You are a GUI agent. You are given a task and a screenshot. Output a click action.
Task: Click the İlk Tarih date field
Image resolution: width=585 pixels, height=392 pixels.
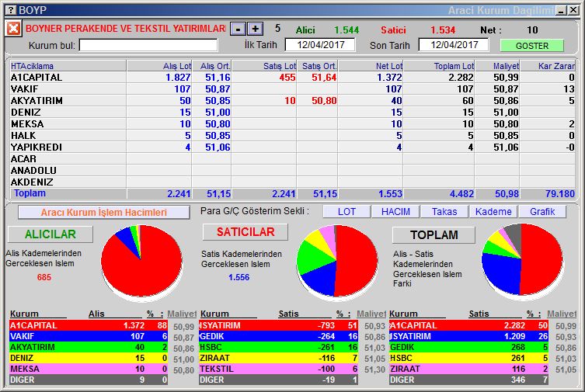tap(320, 45)
